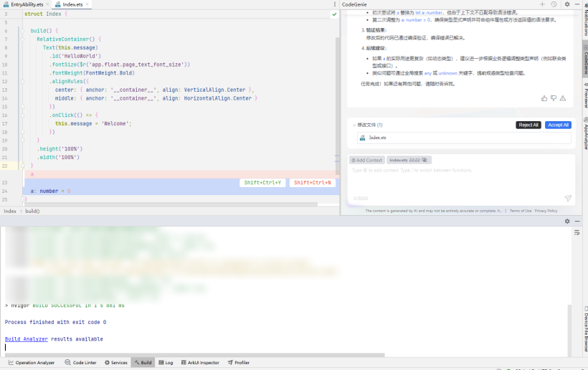Toggle soft-wrap icon in build output
588x370 pixels.
[x=577, y=233]
